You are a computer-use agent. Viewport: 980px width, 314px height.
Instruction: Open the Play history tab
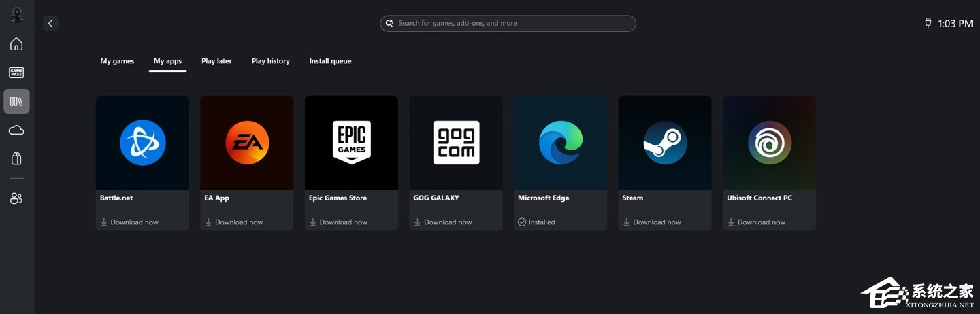pos(271,61)
